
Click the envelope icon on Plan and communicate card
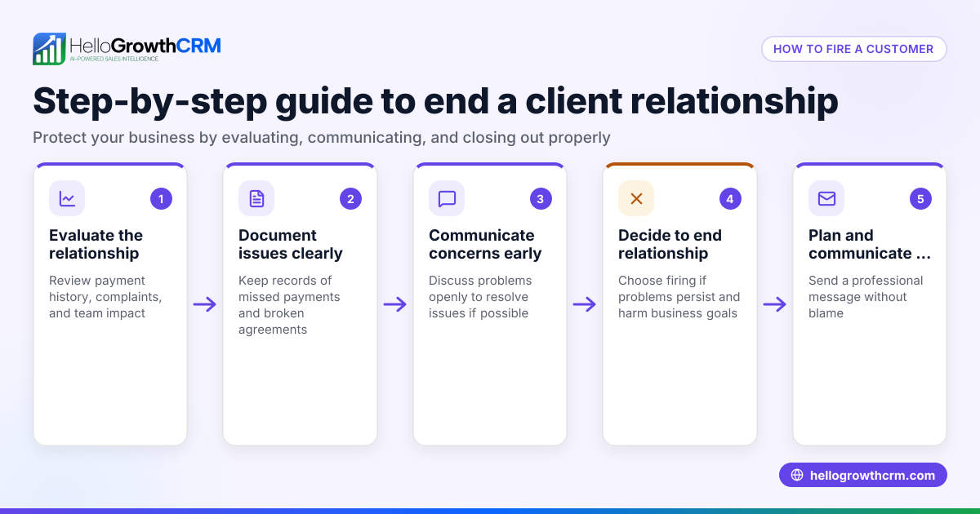pos(826,198)
